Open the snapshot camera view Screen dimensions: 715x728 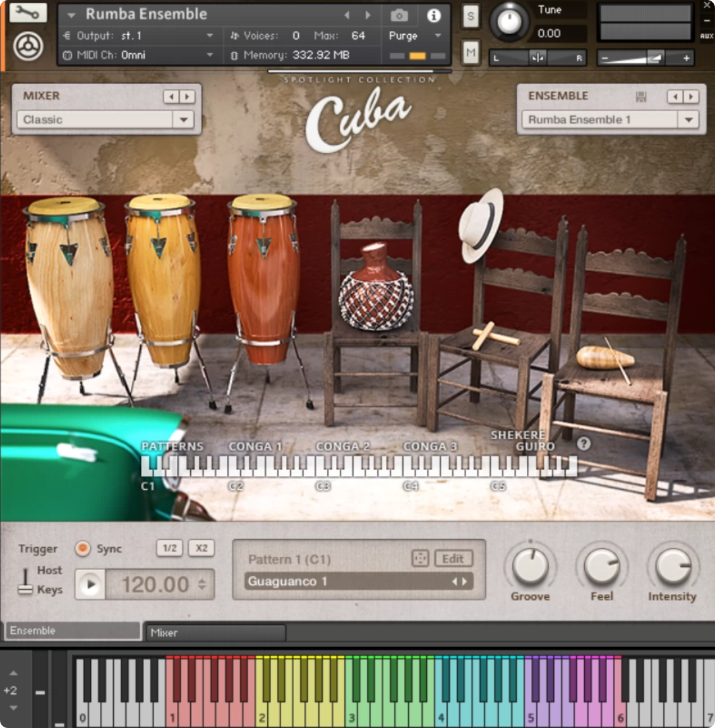399,15
